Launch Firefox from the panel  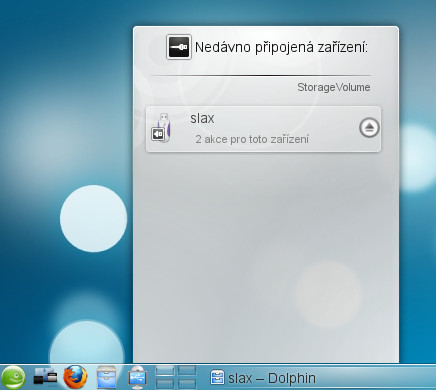click(75, 377)
